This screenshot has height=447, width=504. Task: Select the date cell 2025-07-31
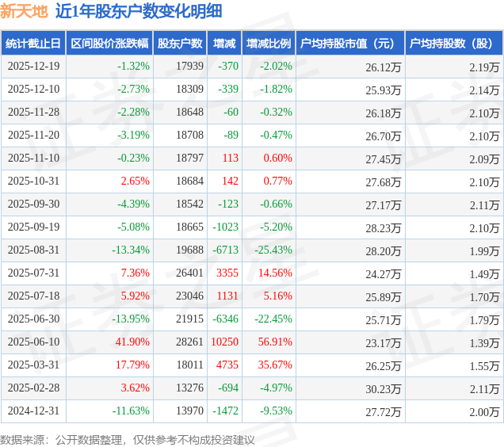tap(34, 273)
